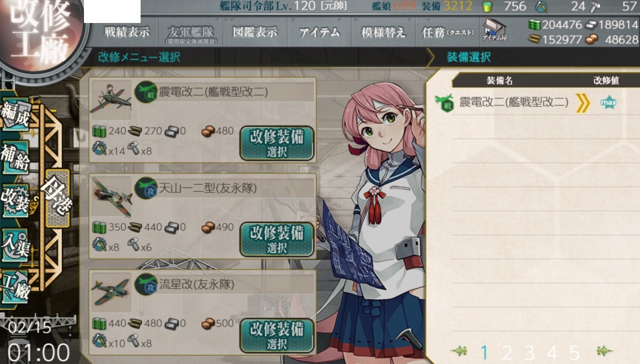The image size is (640, 364).
Task: Open the 入渠 docking sidebar icon
Action: [17, 244]
